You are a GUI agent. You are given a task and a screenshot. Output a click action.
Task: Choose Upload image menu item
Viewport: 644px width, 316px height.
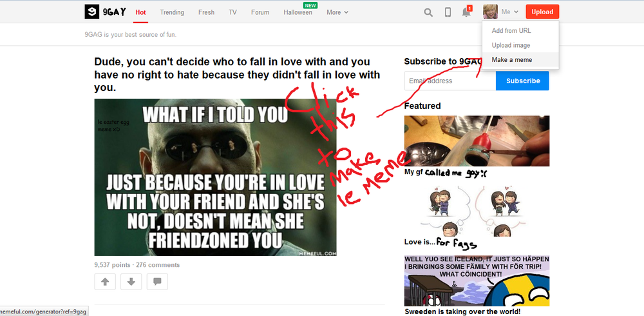520,45
